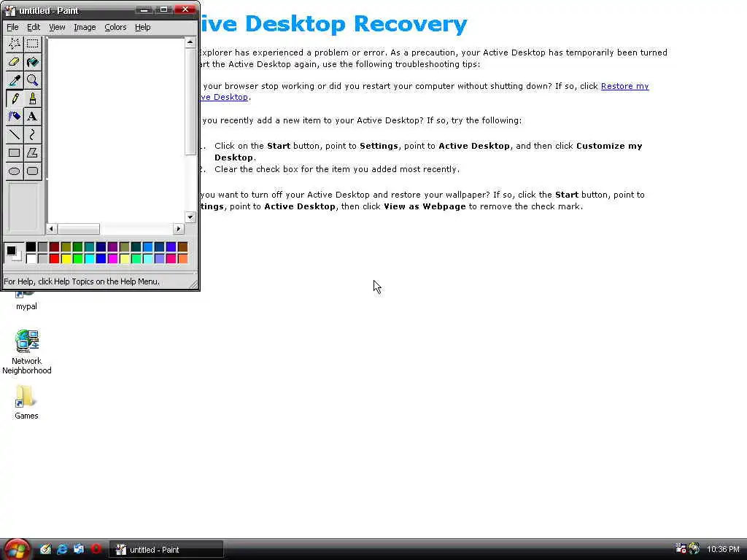Select the magenta palette swatch
The width and height of the screenshot is (747, 560).
(x=112, y=259)
